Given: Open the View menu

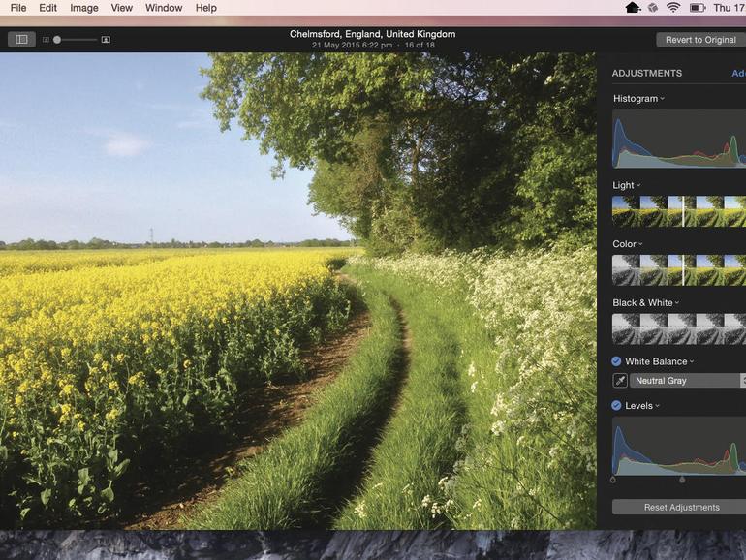Looking at the screenshot, I should pos(122,8).
